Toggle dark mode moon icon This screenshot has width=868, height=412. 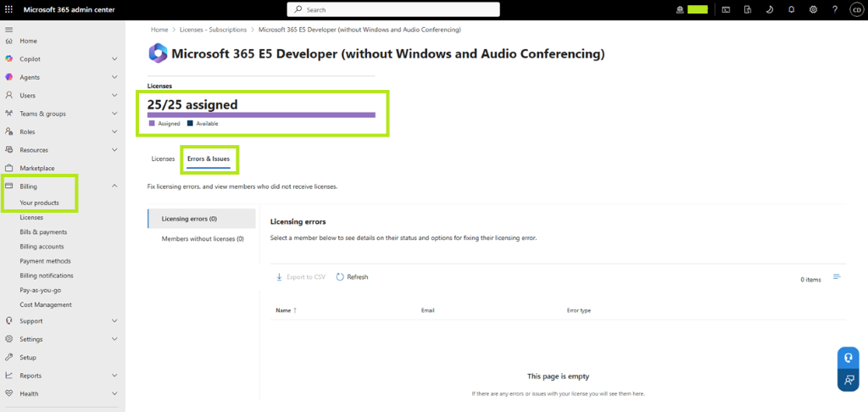(770, 9)
